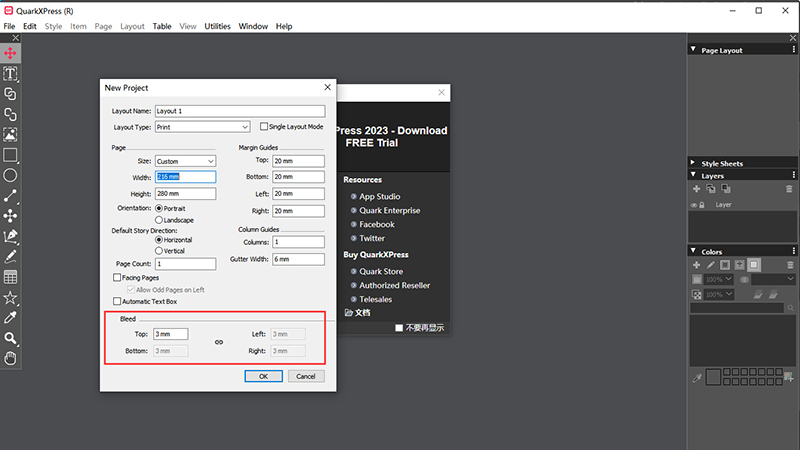Click the bleed link chain icon
This screenshot has height=450, width=800.
point(219,342)
